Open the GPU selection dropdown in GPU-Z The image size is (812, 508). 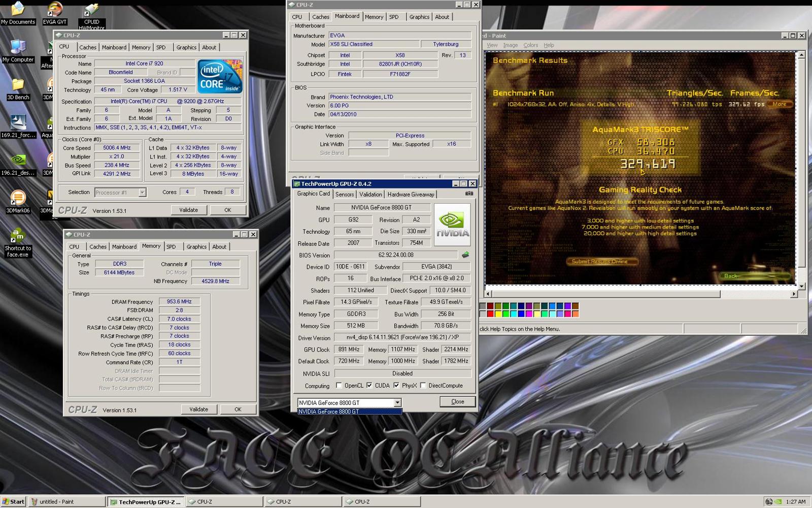(397, 403)
